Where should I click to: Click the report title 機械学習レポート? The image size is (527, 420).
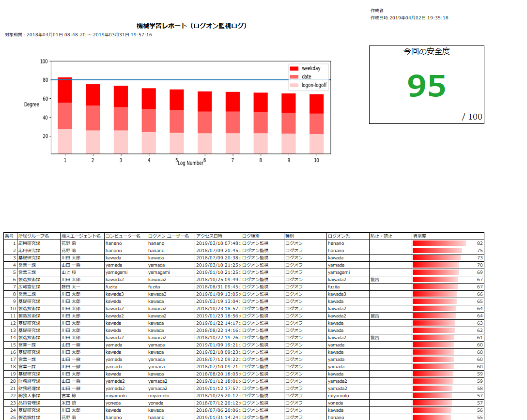point(192,26)
